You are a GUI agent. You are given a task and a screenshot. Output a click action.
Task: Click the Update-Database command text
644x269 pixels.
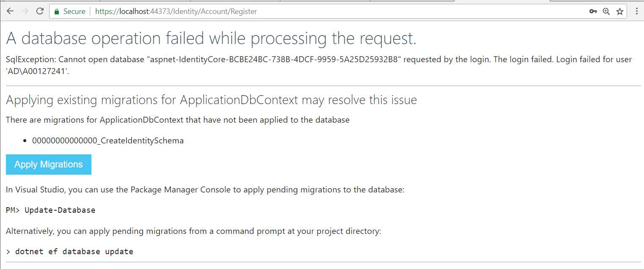coord(60,210)
